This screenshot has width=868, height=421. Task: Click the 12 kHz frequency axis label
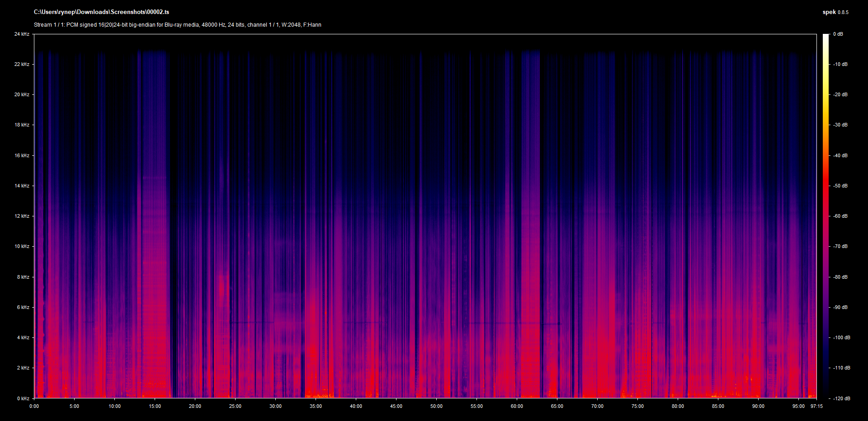pyautogui.click(x=22, y=216)
